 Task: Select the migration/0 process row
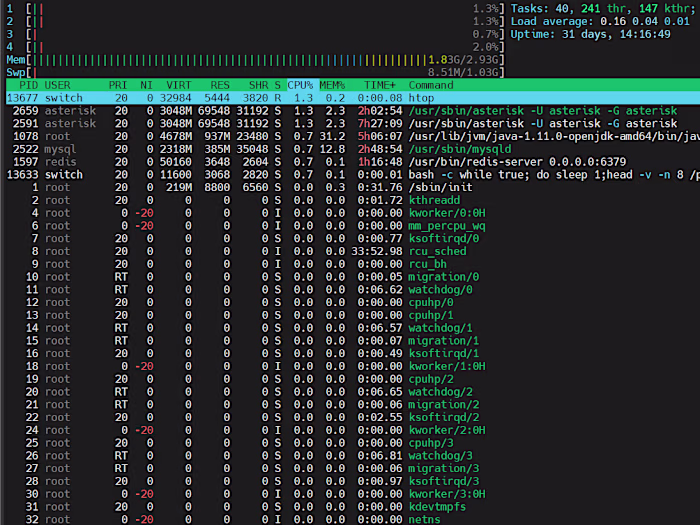(x=353, y=277)
